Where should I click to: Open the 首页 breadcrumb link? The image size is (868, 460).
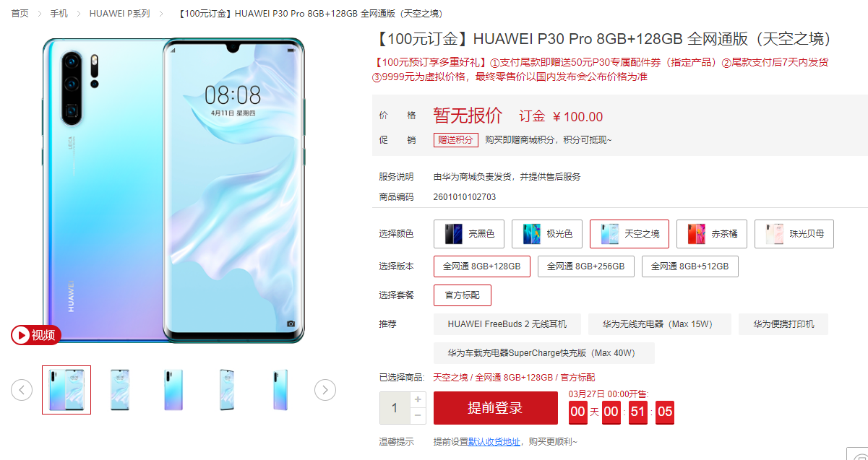[x=20, y=14]
